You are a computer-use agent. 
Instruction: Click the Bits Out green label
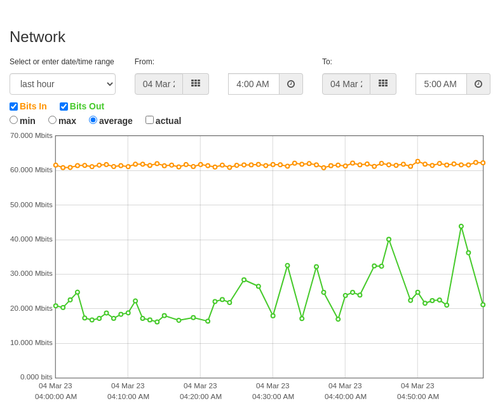(x=87, y=106)
